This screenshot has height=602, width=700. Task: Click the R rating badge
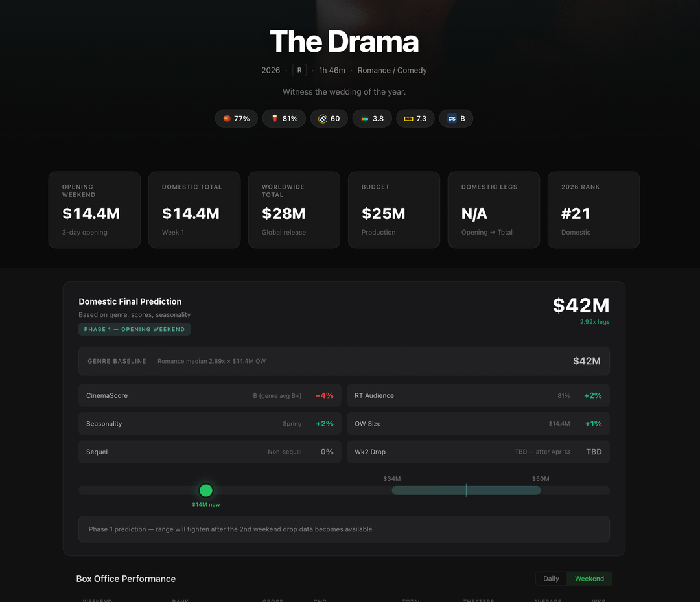click(x=299, y=70)
